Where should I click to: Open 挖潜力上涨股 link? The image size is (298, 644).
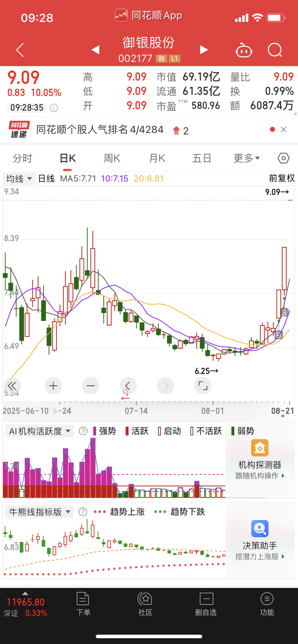260,557
